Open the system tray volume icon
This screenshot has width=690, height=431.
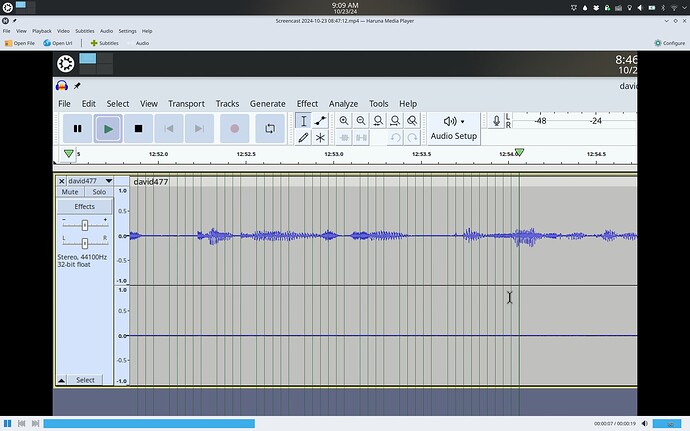coord(640,7)
